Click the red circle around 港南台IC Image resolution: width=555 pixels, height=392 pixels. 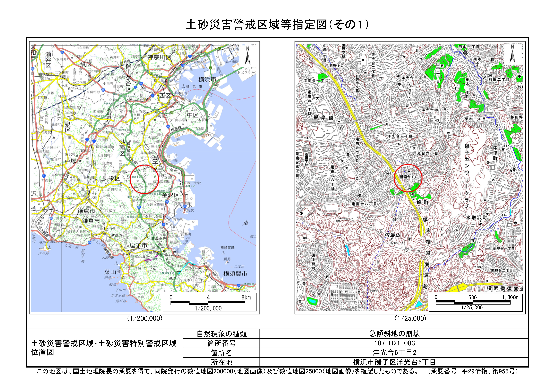click(408, 178)
